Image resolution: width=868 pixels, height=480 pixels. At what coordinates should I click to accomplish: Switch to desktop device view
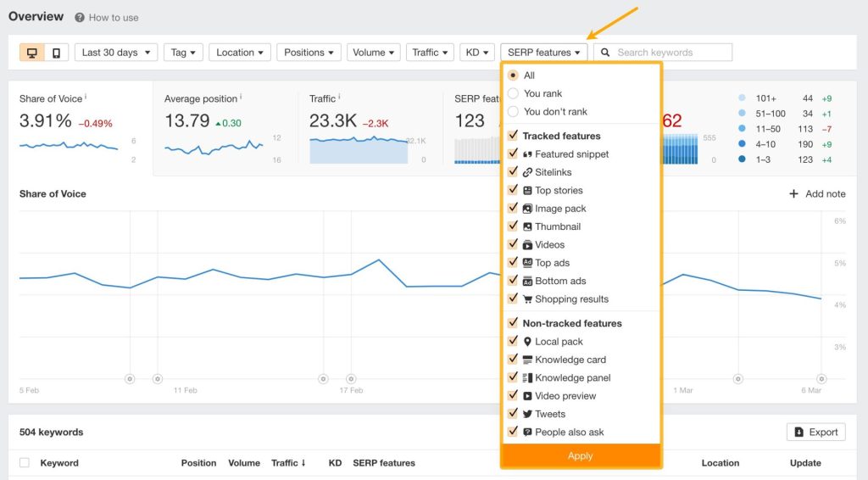32,53
